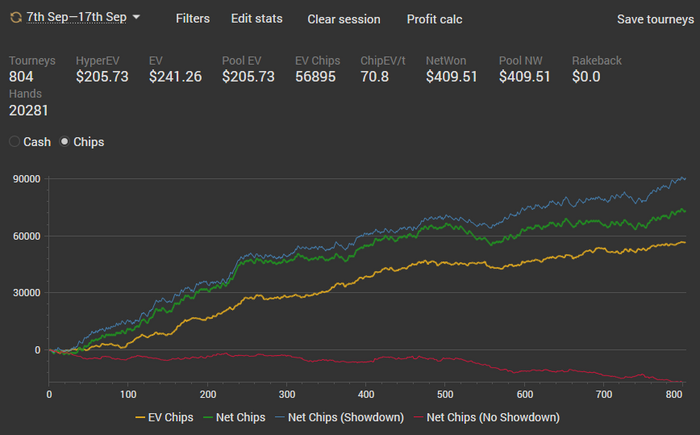This screenshot has height=435, width=700.
Task: Open the Profit calc tool
Action: [434, 19]
